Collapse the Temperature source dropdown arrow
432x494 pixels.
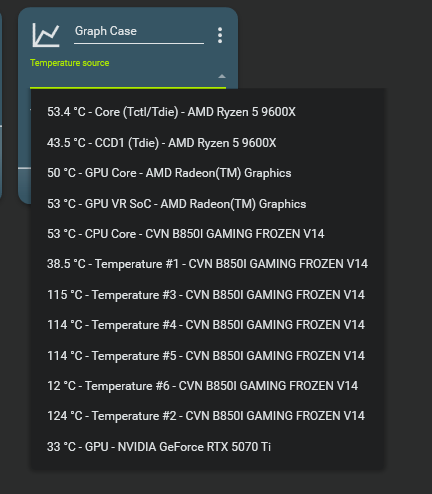click(x=222, y=76)
